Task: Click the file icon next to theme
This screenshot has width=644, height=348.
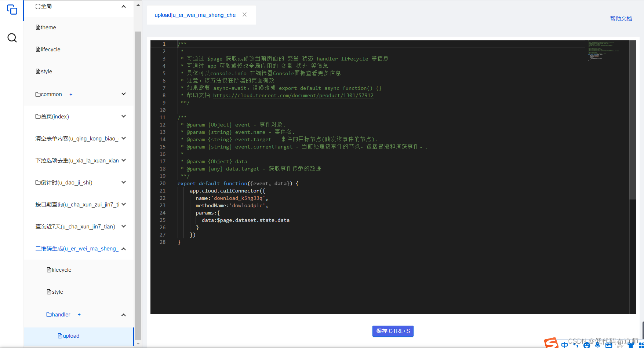Action: [38, 28]
